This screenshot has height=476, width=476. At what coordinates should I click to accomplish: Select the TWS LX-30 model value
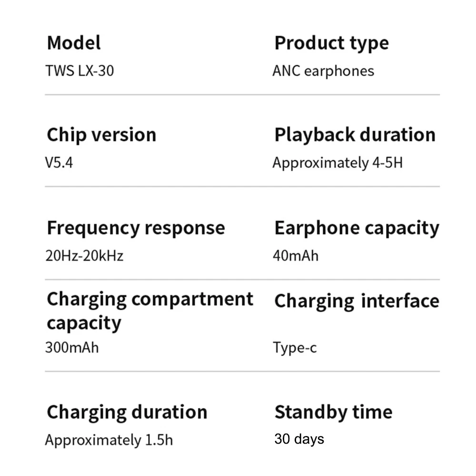79,71
